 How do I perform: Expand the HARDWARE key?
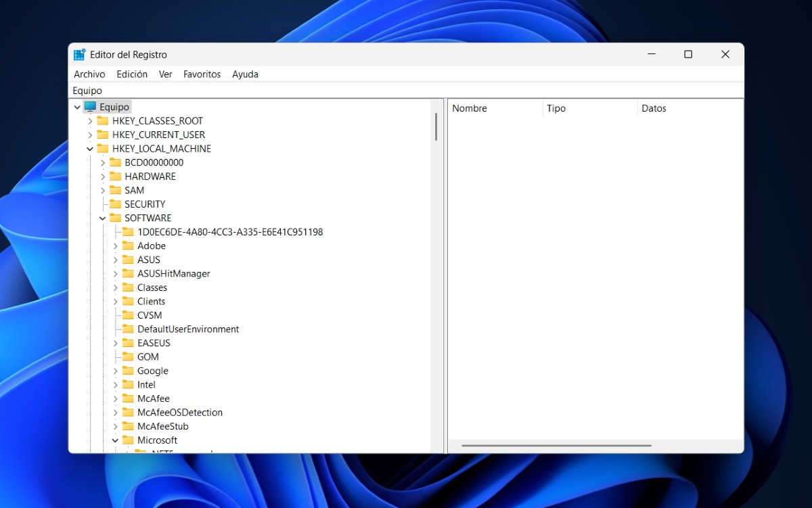point(103,177)
